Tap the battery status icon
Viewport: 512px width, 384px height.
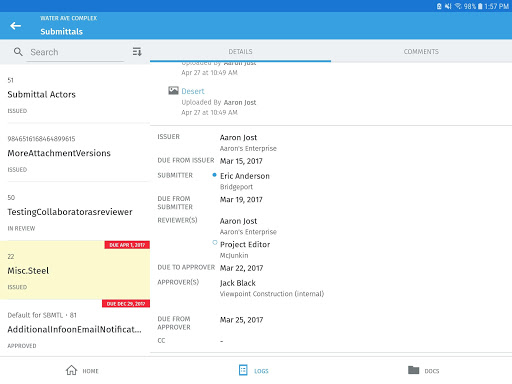[x=480, y=6]
